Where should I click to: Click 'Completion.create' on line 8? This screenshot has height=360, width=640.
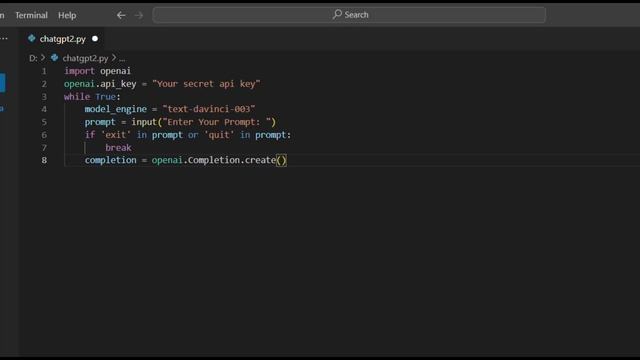point(232,160)
